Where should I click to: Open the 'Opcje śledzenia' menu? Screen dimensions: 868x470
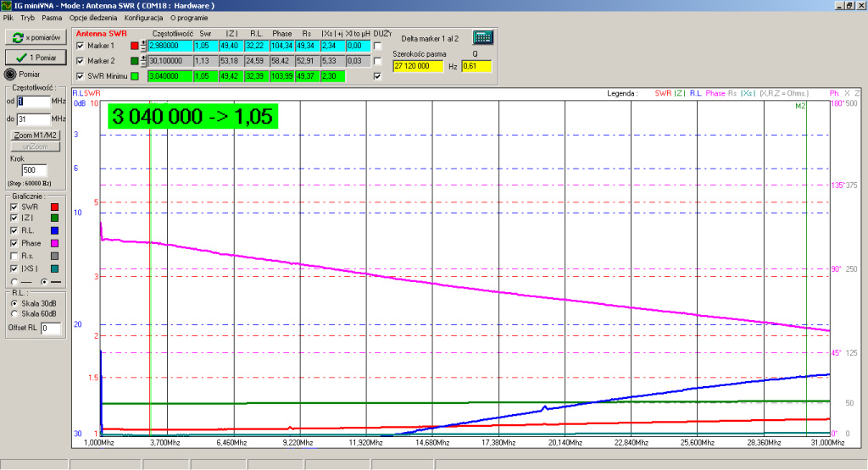click(93, 17)
